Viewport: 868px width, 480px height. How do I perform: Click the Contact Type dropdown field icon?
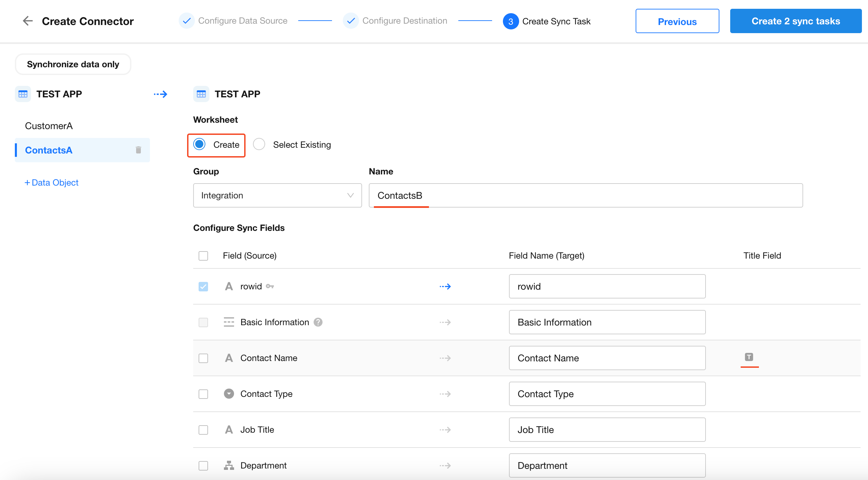[229, 394]
